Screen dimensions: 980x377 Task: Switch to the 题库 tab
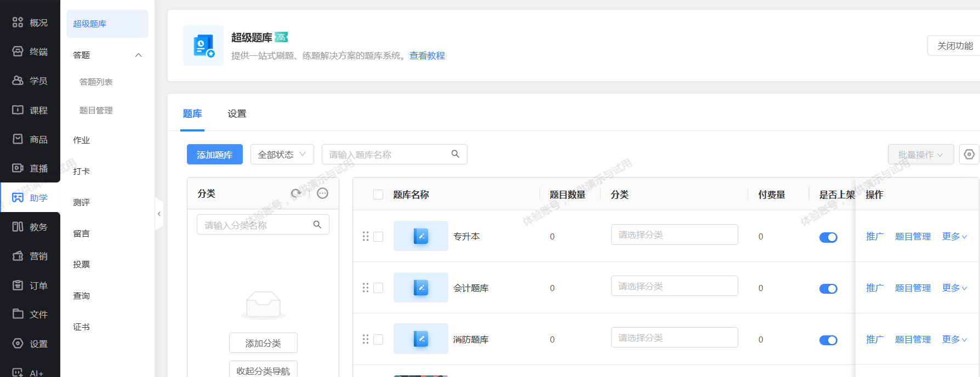[x=192, y=114]
